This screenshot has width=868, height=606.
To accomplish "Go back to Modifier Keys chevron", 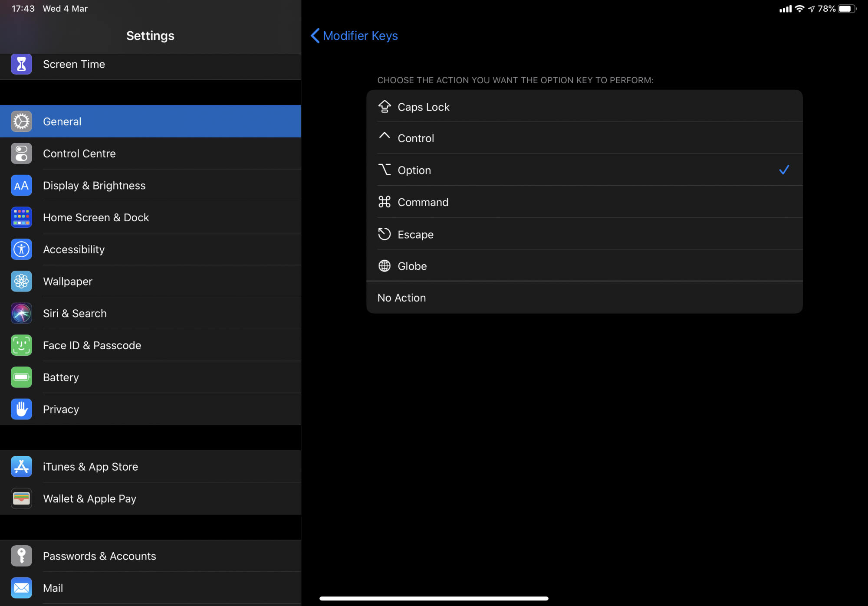I will (x=316, y=36).
